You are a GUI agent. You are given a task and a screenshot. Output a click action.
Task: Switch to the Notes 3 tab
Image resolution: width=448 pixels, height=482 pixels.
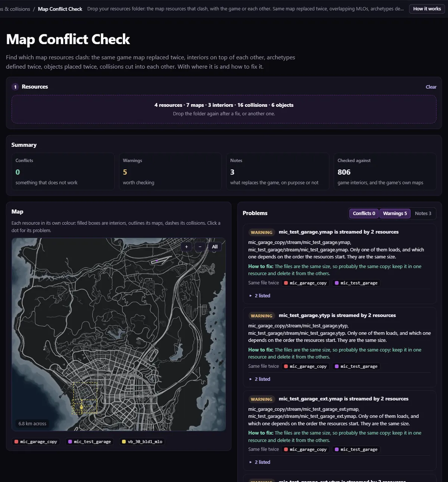click(423, 213)
